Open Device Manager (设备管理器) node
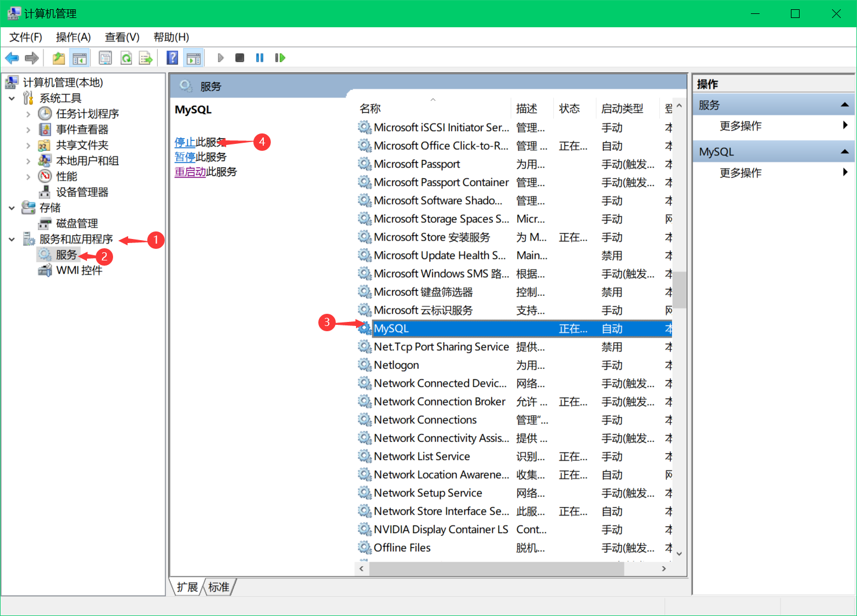857x616 pixels. coord(82,192)
